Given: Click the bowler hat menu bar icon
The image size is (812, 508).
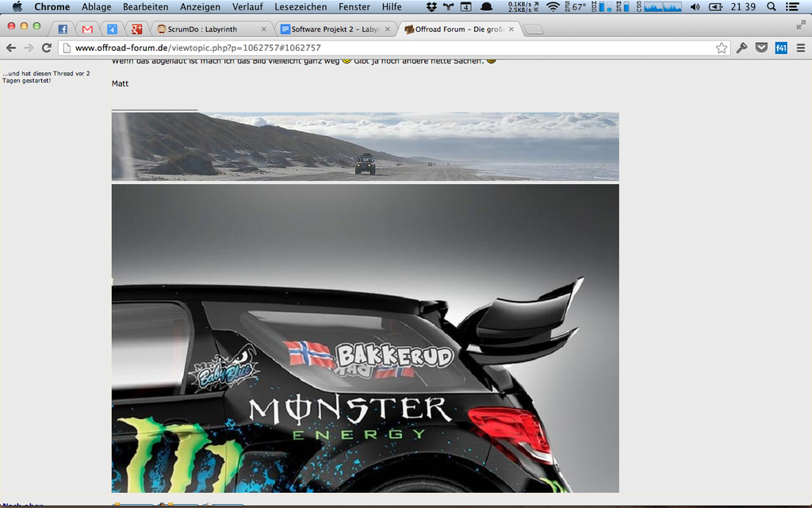Looking at the screenshot, I should (x=486, y=6).
